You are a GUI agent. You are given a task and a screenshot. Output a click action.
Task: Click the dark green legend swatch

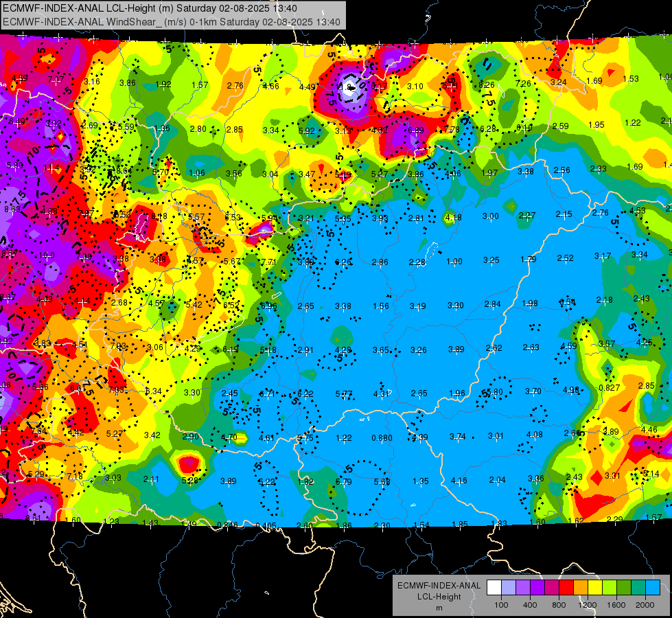coord(624,588)
